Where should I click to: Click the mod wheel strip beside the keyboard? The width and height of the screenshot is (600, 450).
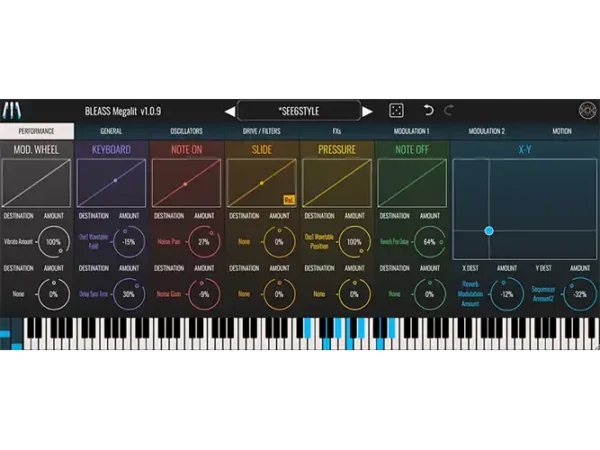click(17, 334)
